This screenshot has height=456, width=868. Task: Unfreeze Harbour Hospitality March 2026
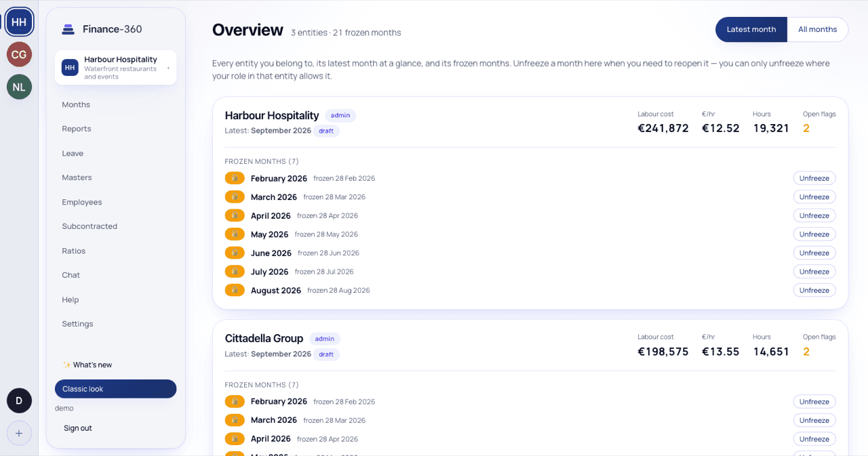pos(814,197)
